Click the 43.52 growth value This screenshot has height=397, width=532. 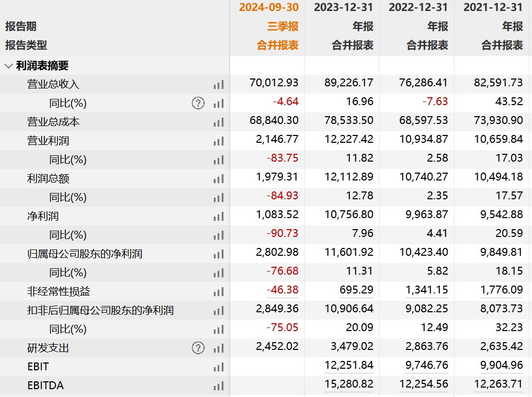pyautogui.click(x=509, y=101)
